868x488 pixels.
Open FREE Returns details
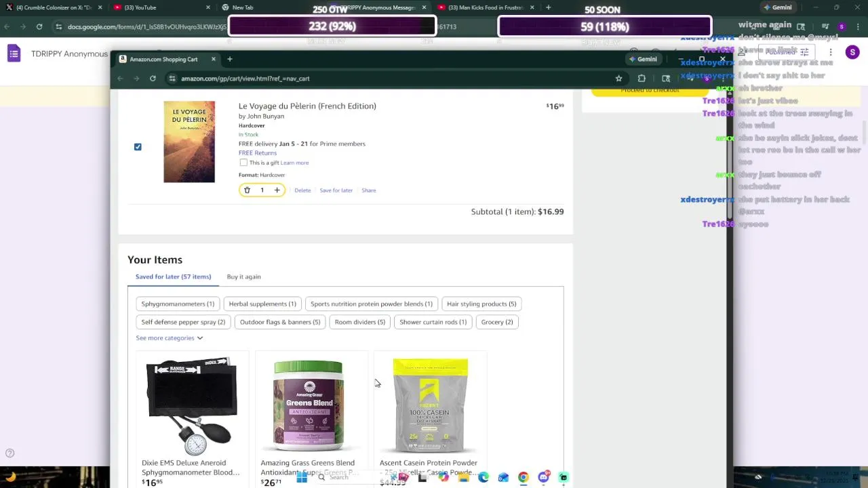click(x=258, y=152)
